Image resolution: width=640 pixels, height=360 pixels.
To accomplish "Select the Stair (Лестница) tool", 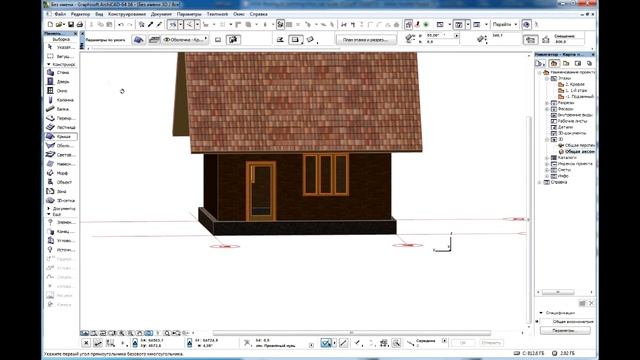I will coord(60,127).
